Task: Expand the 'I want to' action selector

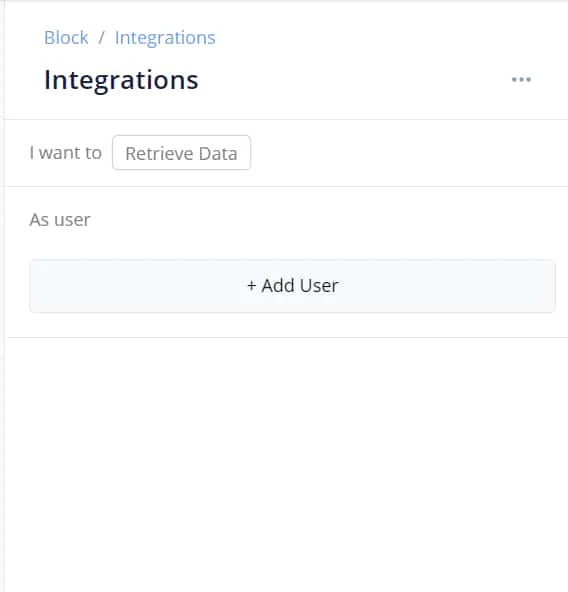Action: pos(181,153)
